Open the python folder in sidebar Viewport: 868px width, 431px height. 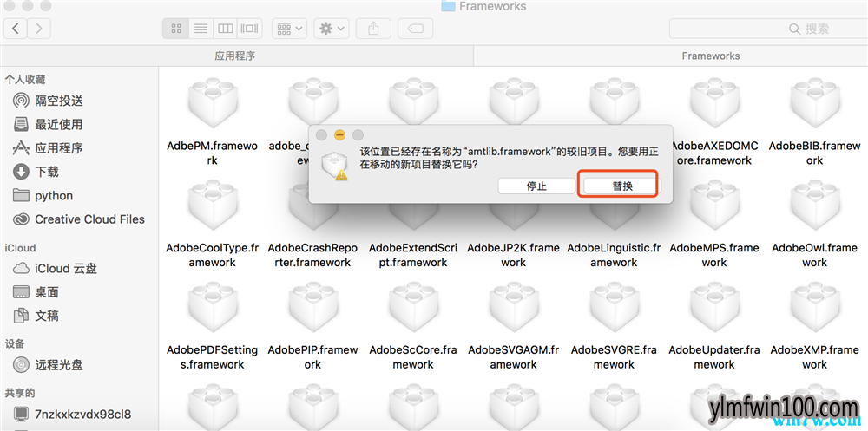pyautogui.click(x=43, y=196)
